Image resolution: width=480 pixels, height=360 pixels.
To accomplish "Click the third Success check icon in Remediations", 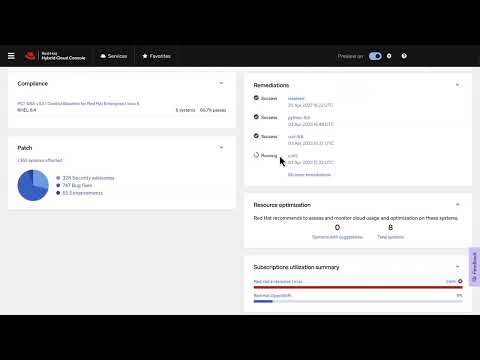I will click(256, 136).
